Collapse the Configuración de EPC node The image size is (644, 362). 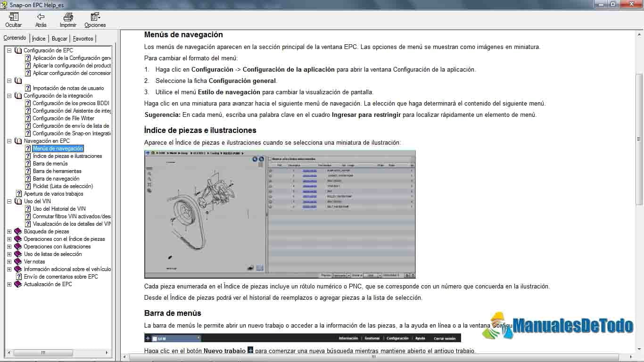9,50
